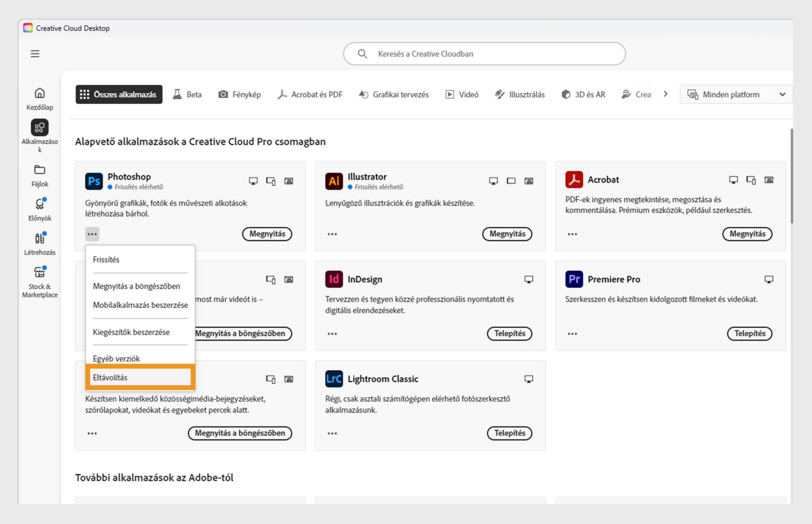812x524 pixels.
Task: Open the hamburger menu
Action: coord(35,54)
